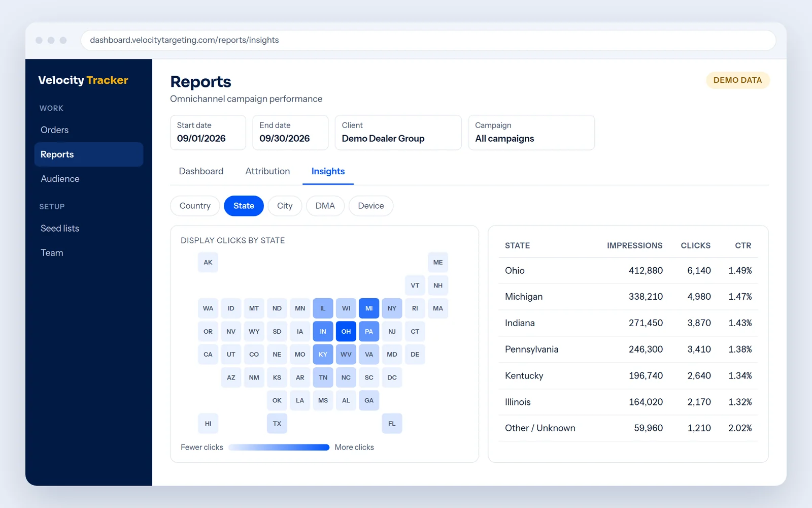Select the HI tile on the map
812x508 pixels.
coord(208,424)
